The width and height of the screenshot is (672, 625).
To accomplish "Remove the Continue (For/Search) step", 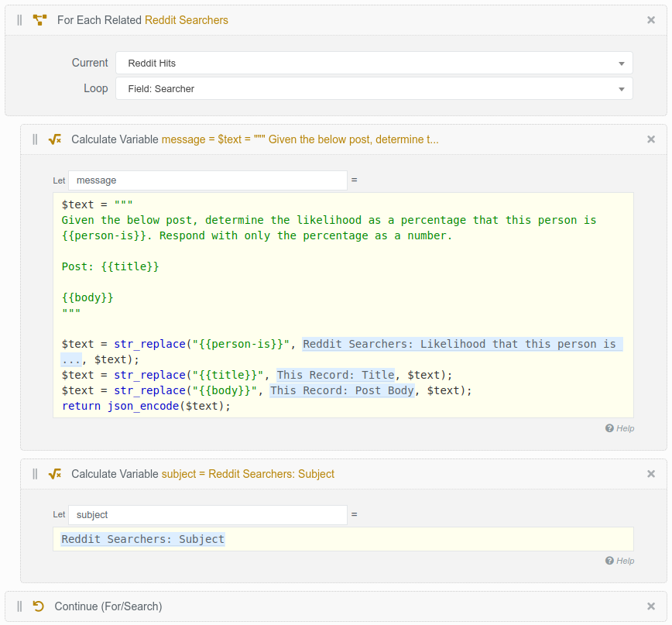I will [650, 606].
